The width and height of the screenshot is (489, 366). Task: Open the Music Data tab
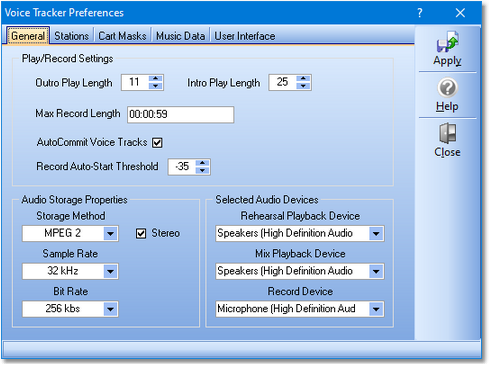[180, 36]
